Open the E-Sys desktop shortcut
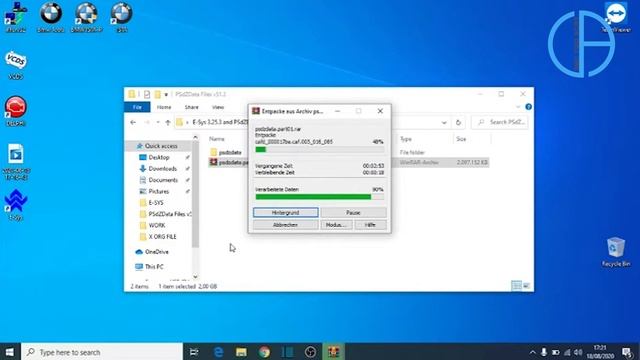 coord(16,204)
